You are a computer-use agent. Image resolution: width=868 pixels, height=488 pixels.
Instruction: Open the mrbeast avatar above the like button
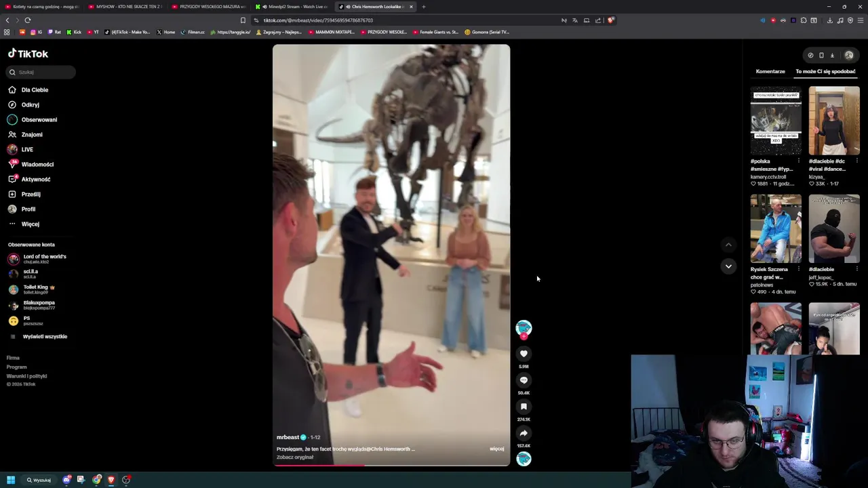[524, 329]
